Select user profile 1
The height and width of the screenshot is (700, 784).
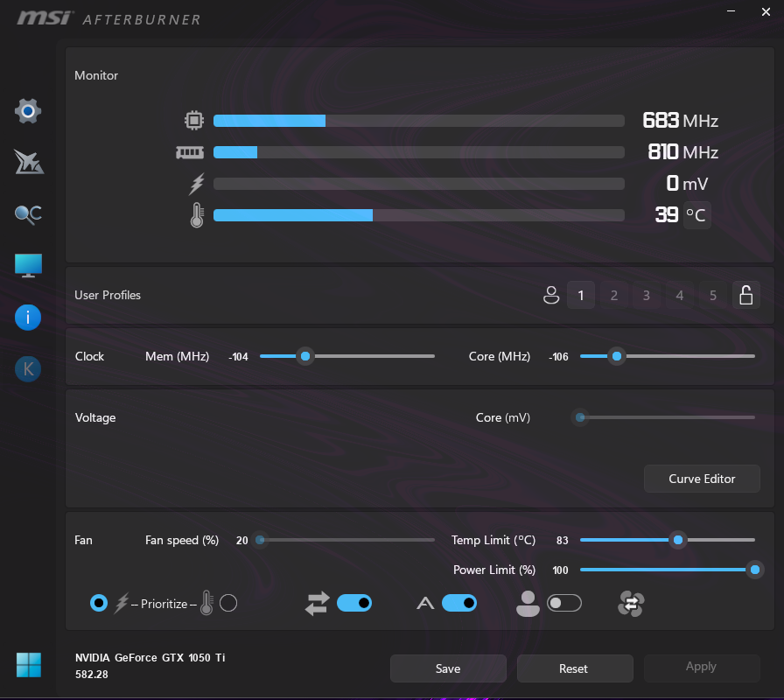[x=581, y=295]
